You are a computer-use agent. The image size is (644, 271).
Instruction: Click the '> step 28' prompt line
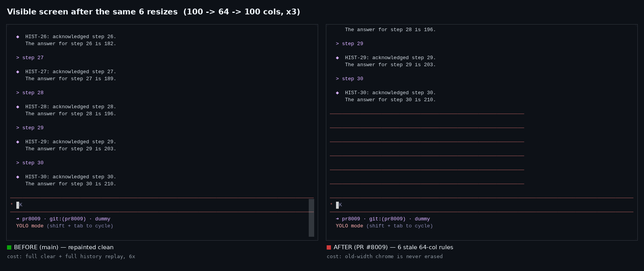[30, 93]
